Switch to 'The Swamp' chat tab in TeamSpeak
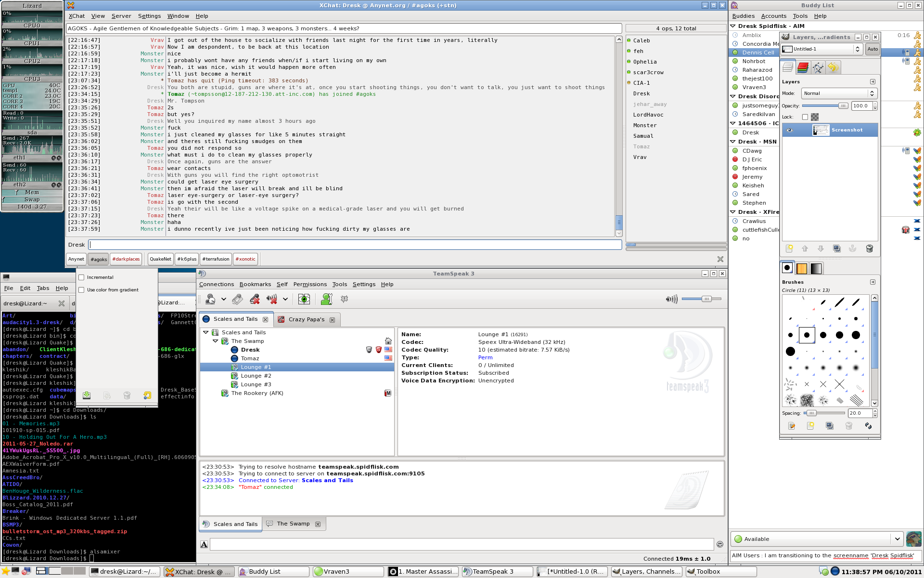924x578 pixels. coord(293,524)
